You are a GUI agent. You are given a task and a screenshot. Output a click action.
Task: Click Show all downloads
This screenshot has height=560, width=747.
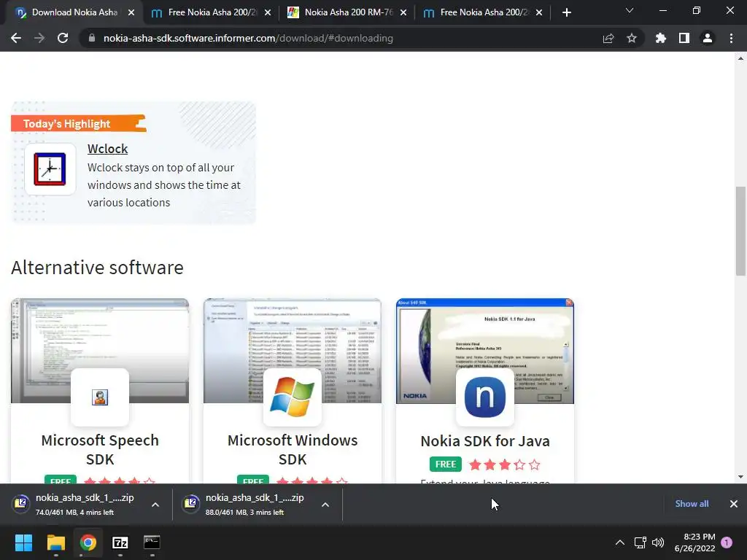[692, 503]
